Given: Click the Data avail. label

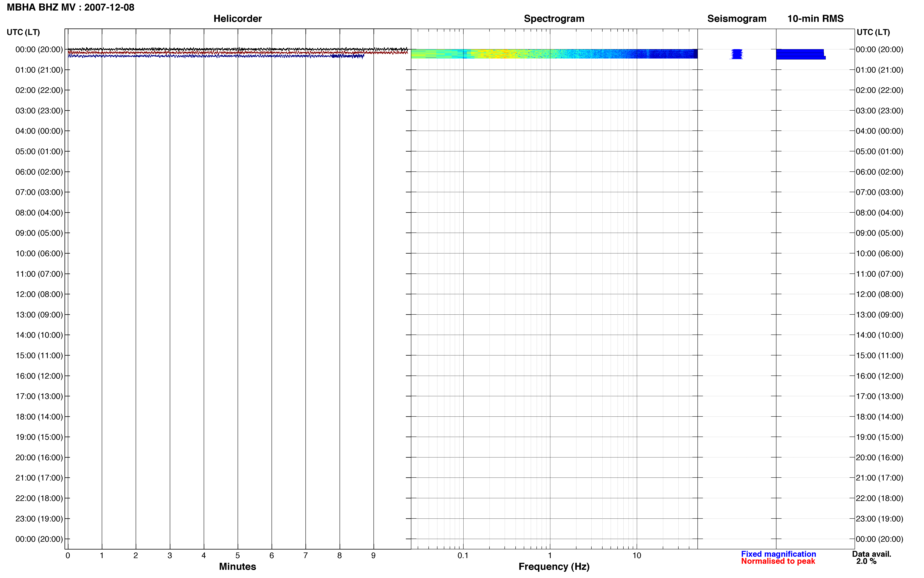Looking at the screenshot, I should [x=872, y=554].
